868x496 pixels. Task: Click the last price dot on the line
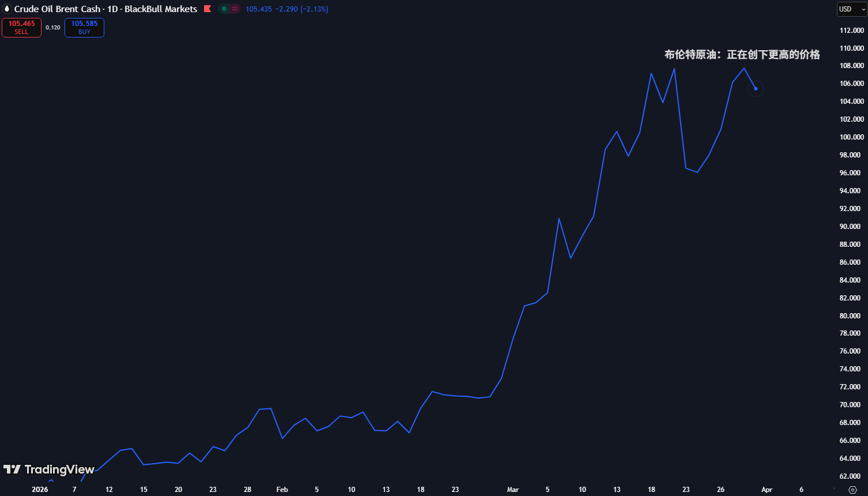pos(756,88)
